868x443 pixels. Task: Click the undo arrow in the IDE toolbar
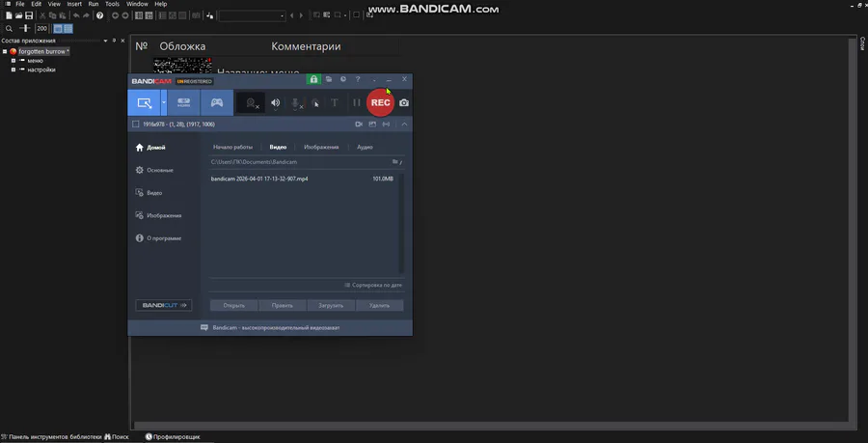coord(76,15)
